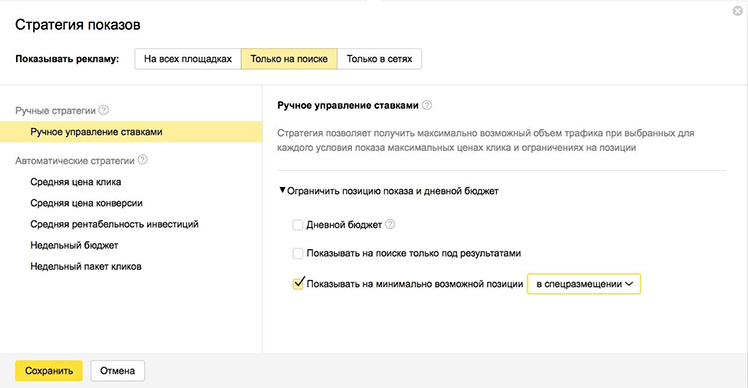The image size is (748, 388).
Task: Collapse Ограничить позицию показа и дневной бюджет
Action: tap(388, 191)
